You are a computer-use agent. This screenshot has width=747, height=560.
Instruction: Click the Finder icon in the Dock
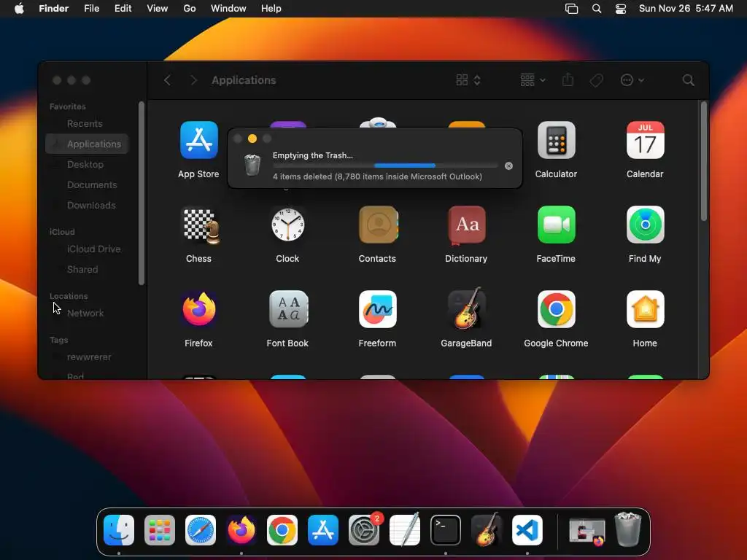coord(119,530)
